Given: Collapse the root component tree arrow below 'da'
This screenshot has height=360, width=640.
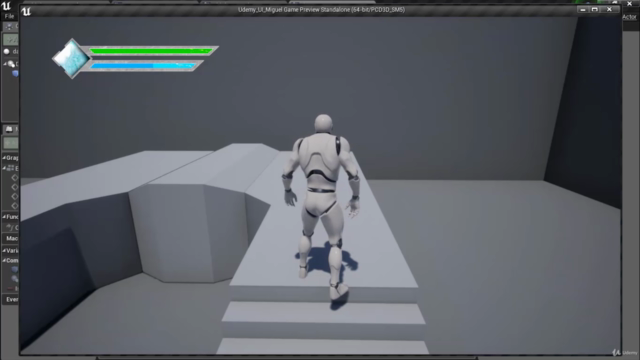Looking at the screenshot, I should pyautogui.click(x=5, y=64).
